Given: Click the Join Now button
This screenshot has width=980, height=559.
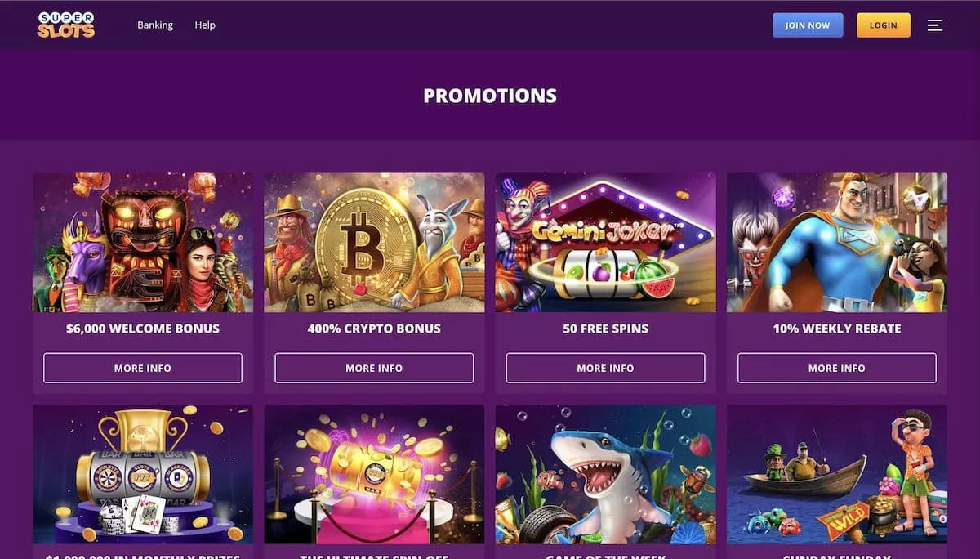Looking at the screenshot, I should coord(807,25).
